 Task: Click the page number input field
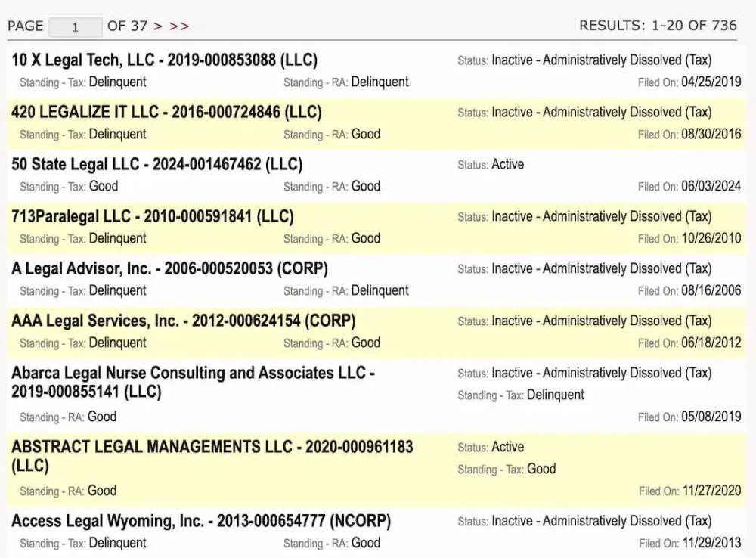click(x=75, y=26)
